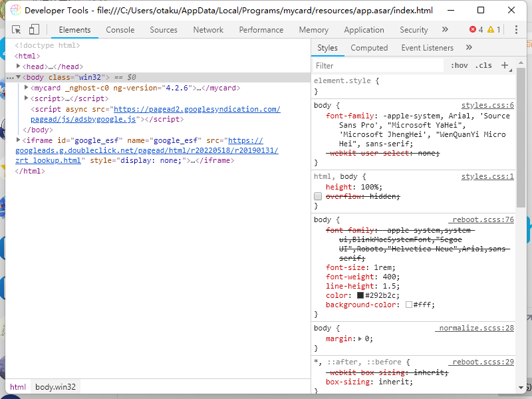Follow the adsbygoogle.js script src link
532x399 pixels.
click(155, 114)
